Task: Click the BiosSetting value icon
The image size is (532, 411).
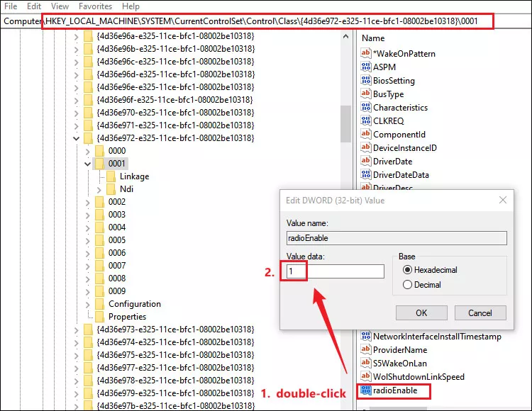Action: click(x=366, y=80)
